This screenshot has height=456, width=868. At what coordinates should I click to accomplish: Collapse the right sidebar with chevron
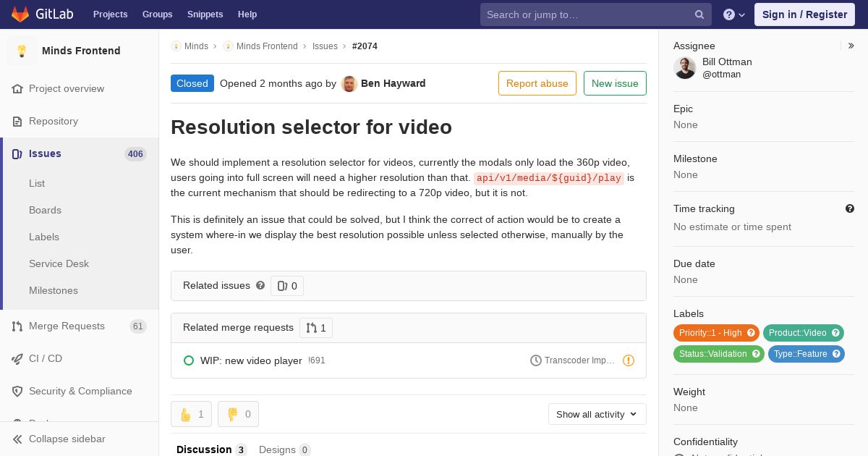(x=851, y=46)
